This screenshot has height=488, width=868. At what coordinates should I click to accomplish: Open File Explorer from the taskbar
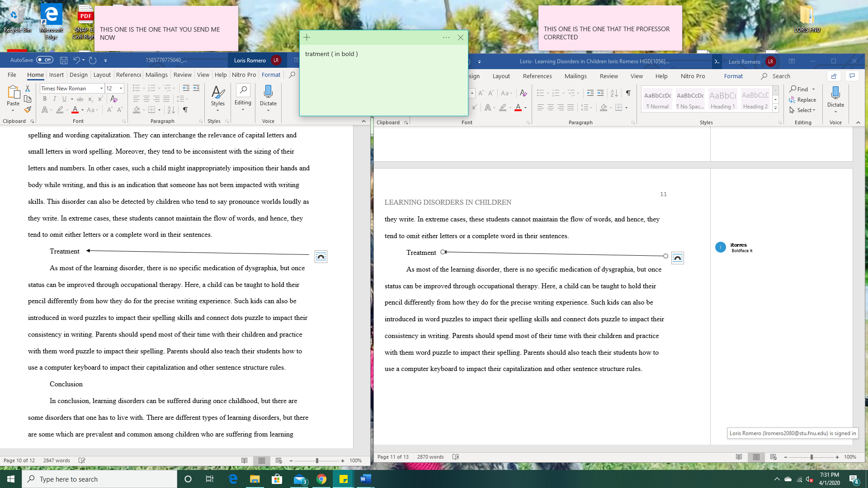pos(255,479)
